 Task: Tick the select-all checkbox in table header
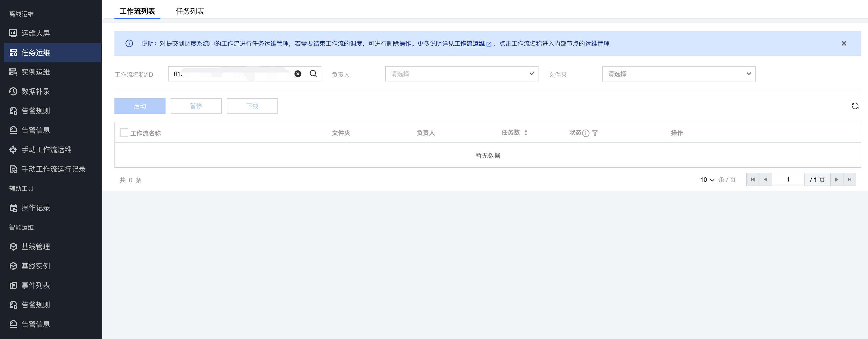click(x=124, y=133)
